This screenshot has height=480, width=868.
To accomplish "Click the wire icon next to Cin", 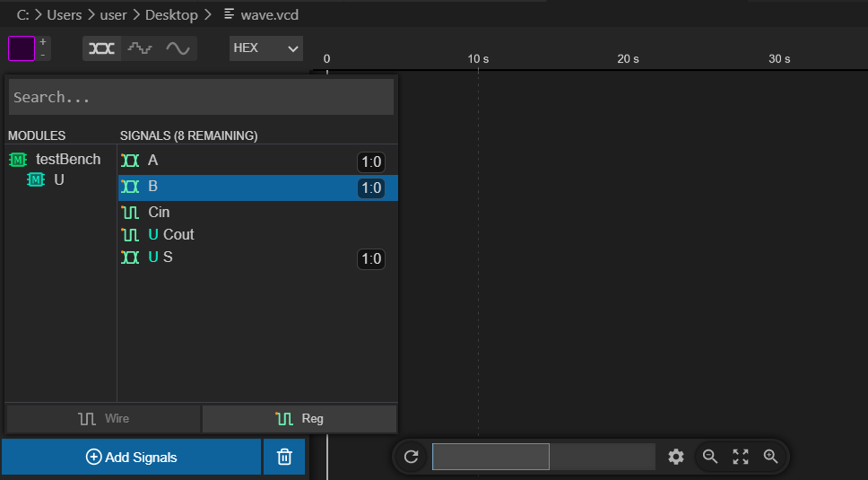I will click(130, 212).
